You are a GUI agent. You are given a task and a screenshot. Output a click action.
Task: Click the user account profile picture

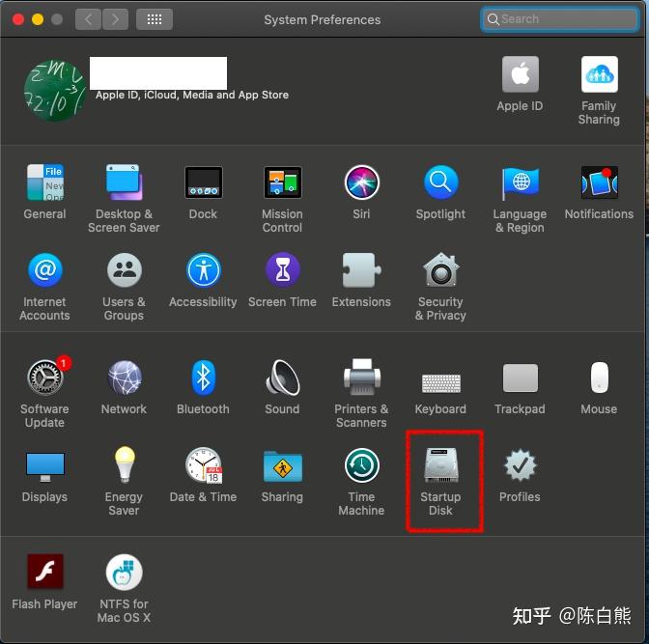[55, 91]
